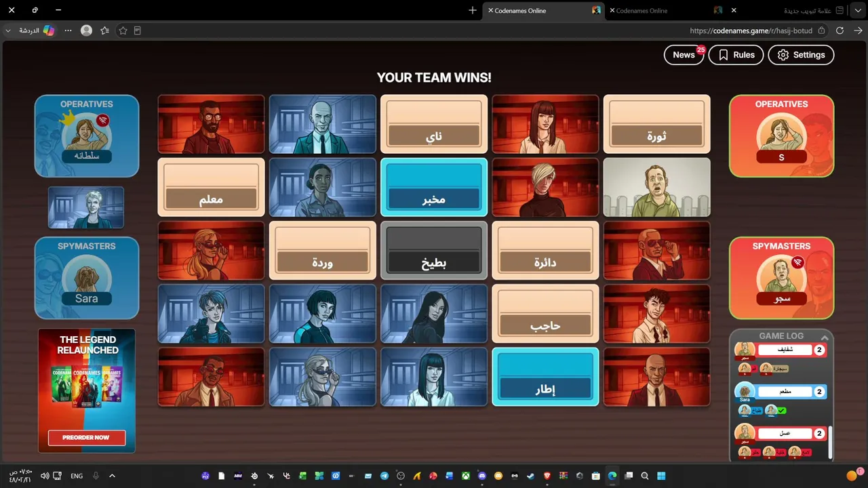Open game Settings
Screen dimensions: 868x488
click(x=801, y=55)
